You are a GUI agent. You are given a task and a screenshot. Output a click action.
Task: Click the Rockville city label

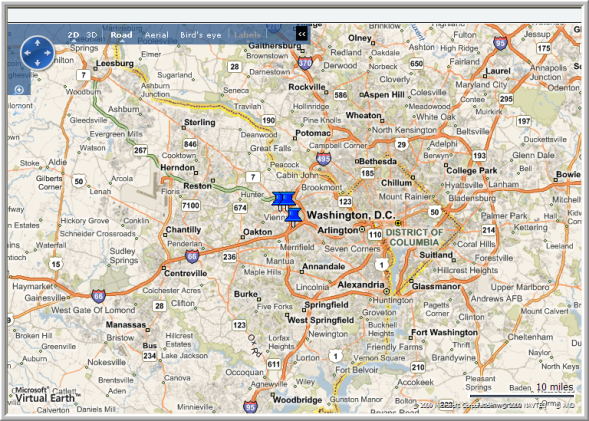click(307, 87)
